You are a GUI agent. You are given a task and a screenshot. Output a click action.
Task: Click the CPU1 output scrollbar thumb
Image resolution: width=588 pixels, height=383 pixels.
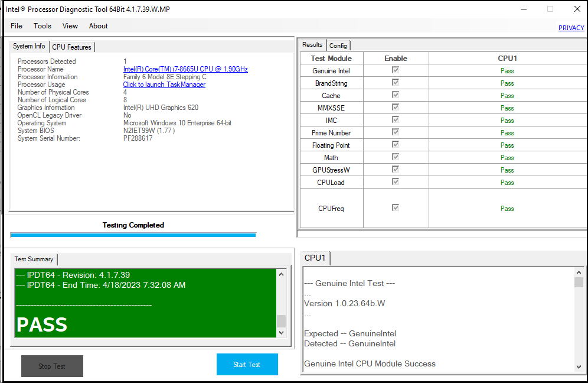(579, 282)
